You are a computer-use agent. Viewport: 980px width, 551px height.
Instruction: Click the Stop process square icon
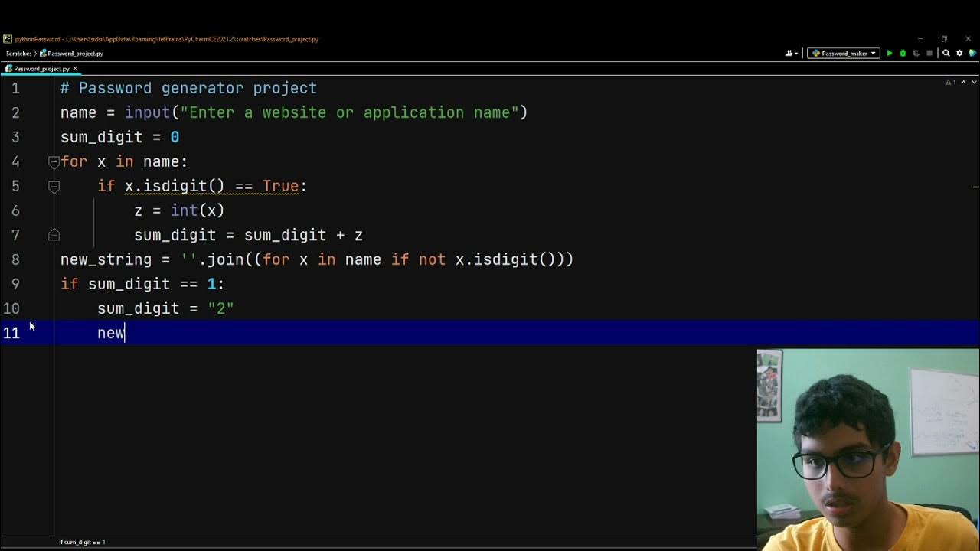[929, 54]
